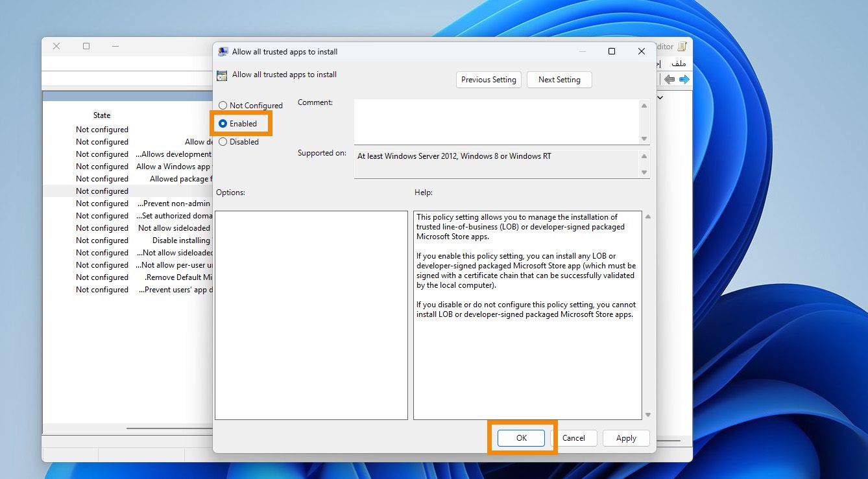The image size is (868, 479).
Task: Click the grey back arrow in editor toolbar
Action: [669, 80]
